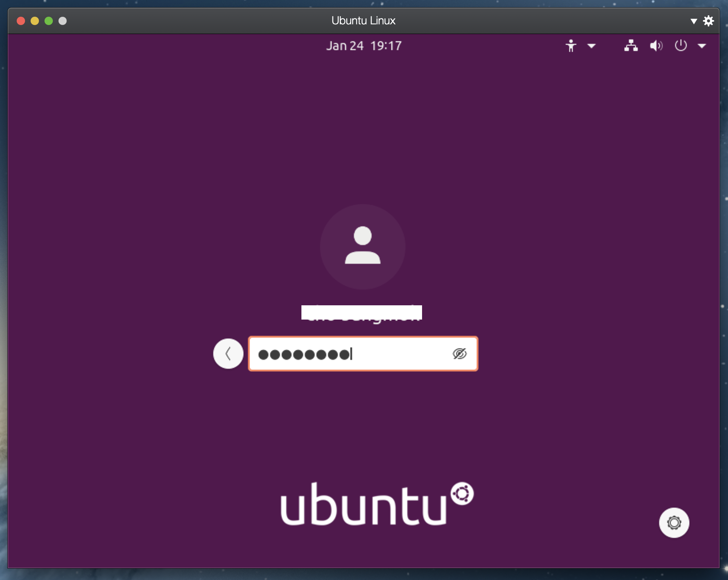Toggle full screen with green button
This screenshot has height=580, width=728.
pyautogui.click(x=49, y=21)
